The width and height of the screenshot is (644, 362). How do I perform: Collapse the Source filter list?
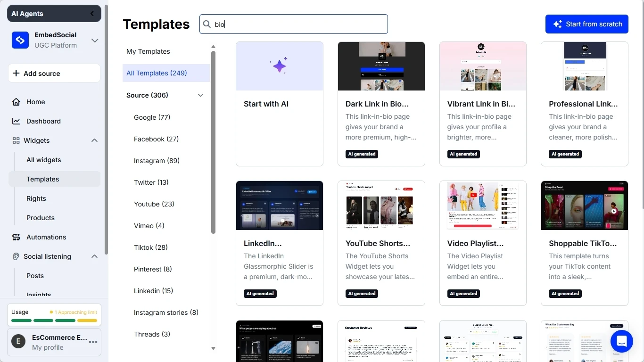pyautogui.click(x=200, y=95)
